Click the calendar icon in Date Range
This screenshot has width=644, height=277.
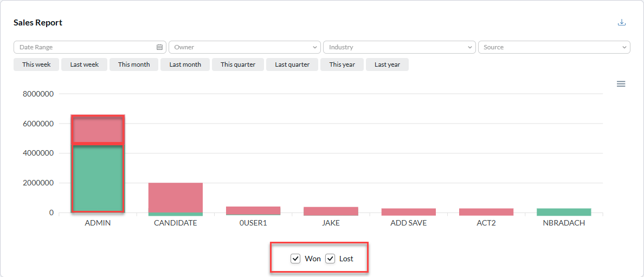click(159, 47)
